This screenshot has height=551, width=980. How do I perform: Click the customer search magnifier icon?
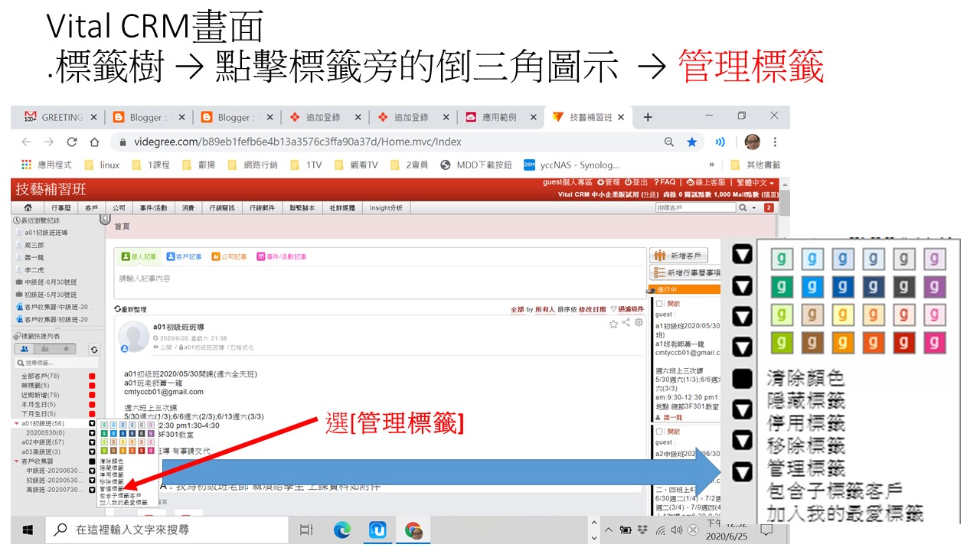tap(742, 207)
